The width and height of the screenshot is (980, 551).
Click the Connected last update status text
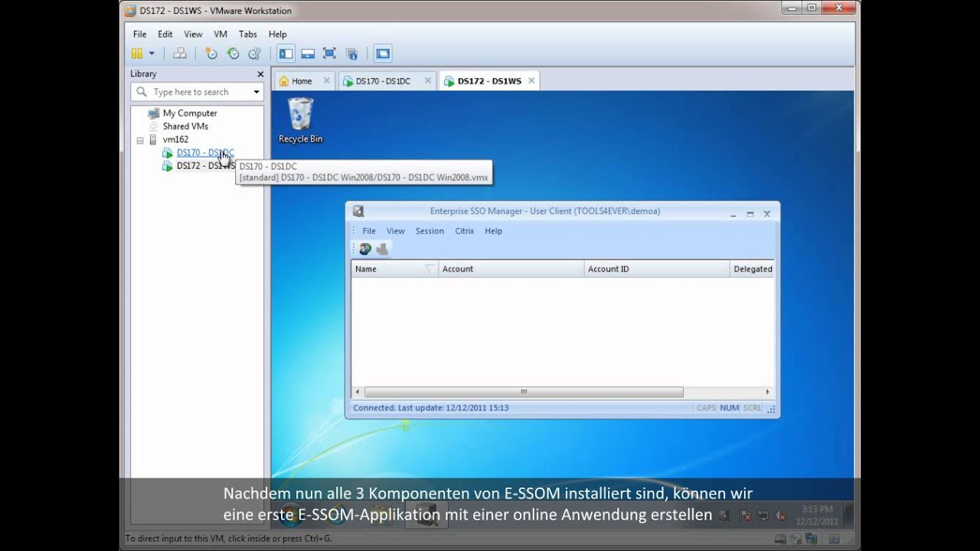click(x=430, y=408)
